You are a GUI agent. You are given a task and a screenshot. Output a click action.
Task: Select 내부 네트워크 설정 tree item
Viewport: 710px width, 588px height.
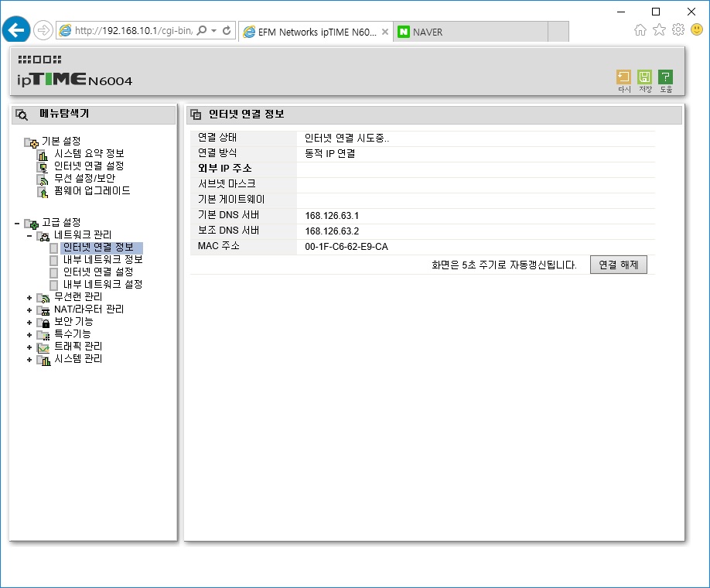[x=103, y=285]
